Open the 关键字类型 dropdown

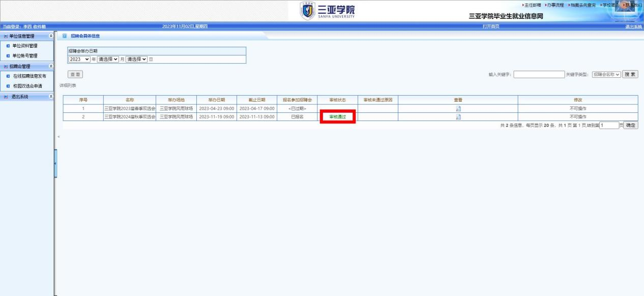(x=606, y=75)
